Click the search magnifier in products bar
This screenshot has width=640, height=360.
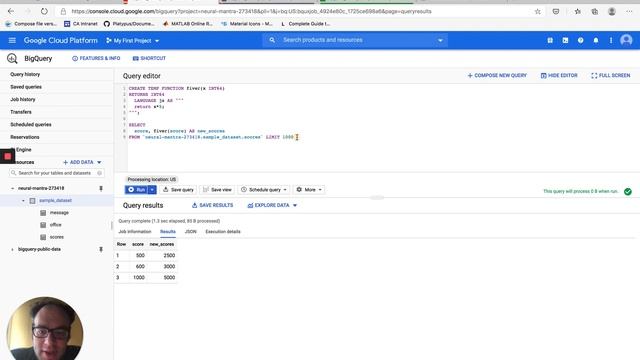tap(272, 40)
